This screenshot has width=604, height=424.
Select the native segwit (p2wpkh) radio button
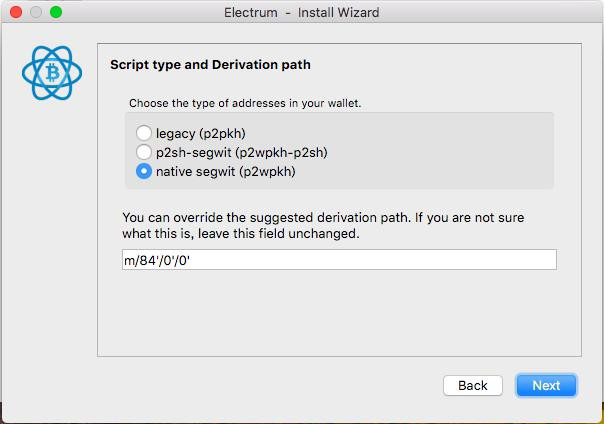tap(144, 171)
